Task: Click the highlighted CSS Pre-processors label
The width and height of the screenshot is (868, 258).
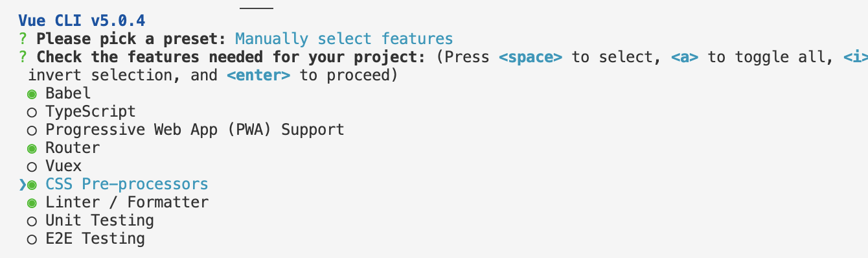Action: [x=127, y=184]
